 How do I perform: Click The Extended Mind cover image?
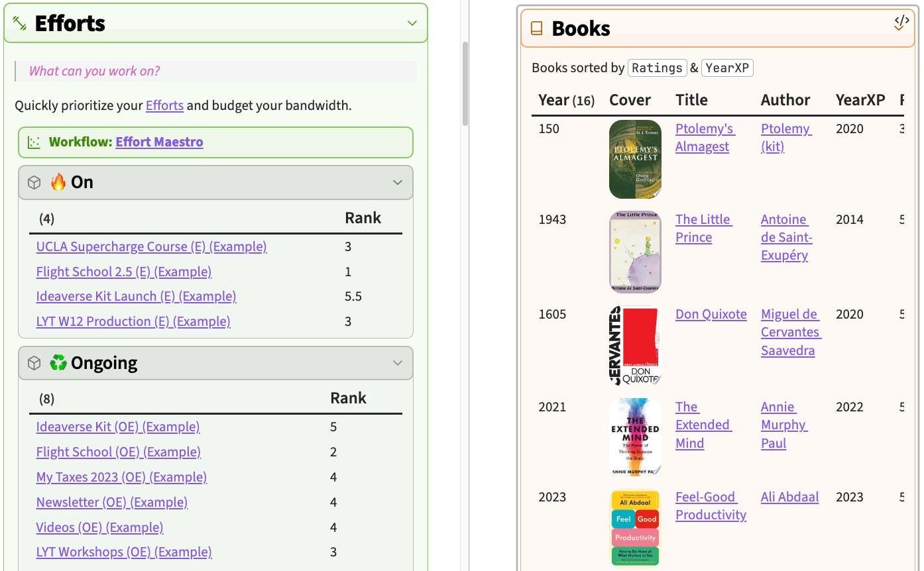635,437
